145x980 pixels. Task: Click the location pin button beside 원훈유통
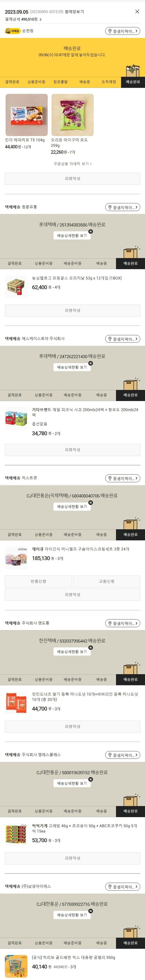pyautogui.click(x=123, y=207)
